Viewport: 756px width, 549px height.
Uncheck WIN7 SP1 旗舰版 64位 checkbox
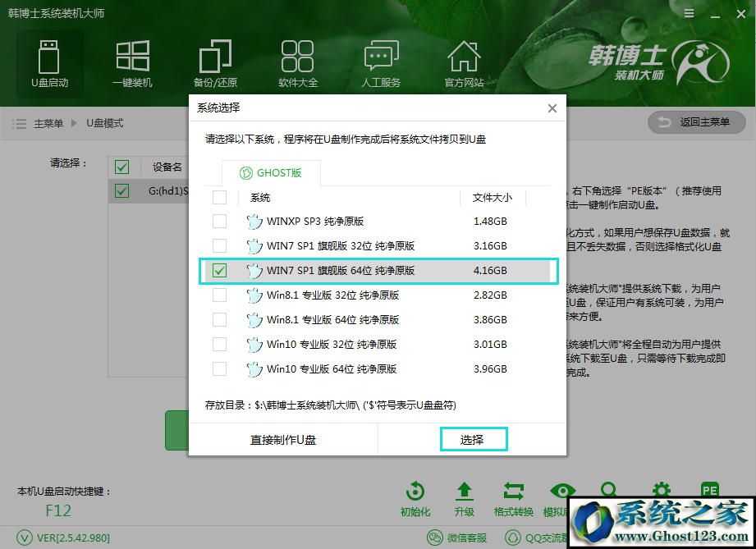pyautogui.click(x=219, y=271)
